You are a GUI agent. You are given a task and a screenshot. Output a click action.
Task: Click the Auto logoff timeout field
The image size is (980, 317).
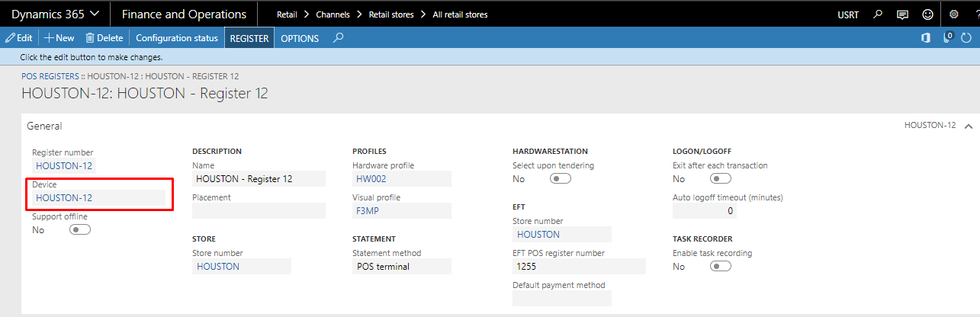[706, 211]
